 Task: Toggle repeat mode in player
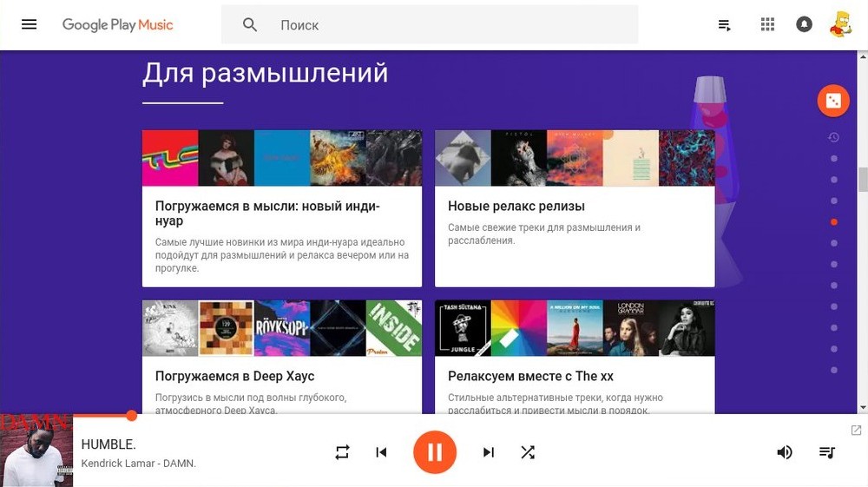tap(342, 452)
